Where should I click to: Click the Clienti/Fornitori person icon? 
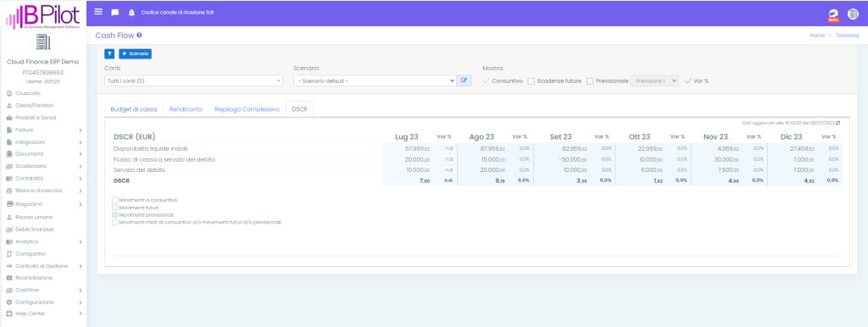(8, 105)
